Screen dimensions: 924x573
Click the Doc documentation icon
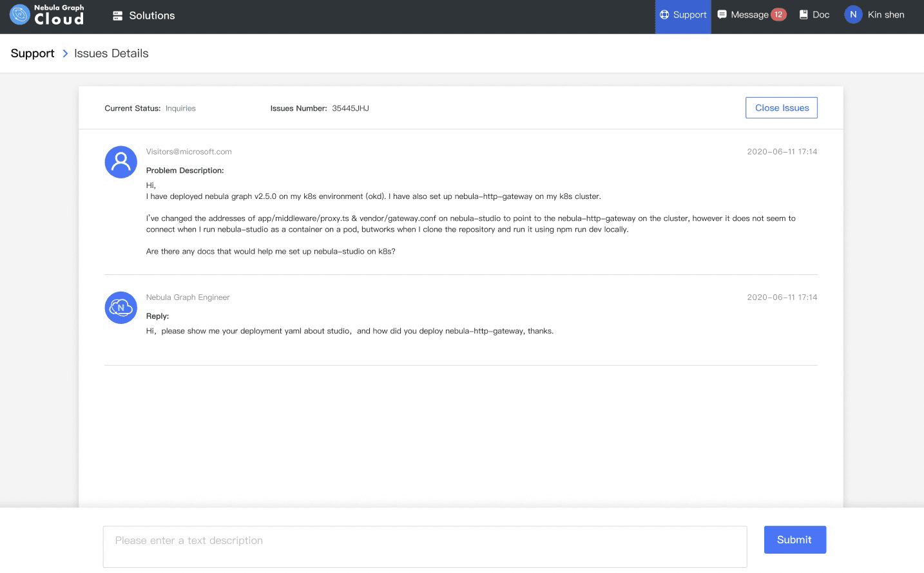tap(802, 14)
